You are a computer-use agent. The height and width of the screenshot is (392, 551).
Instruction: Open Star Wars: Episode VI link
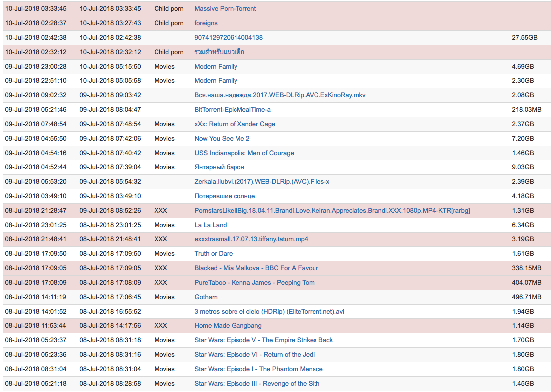[254, 354]
